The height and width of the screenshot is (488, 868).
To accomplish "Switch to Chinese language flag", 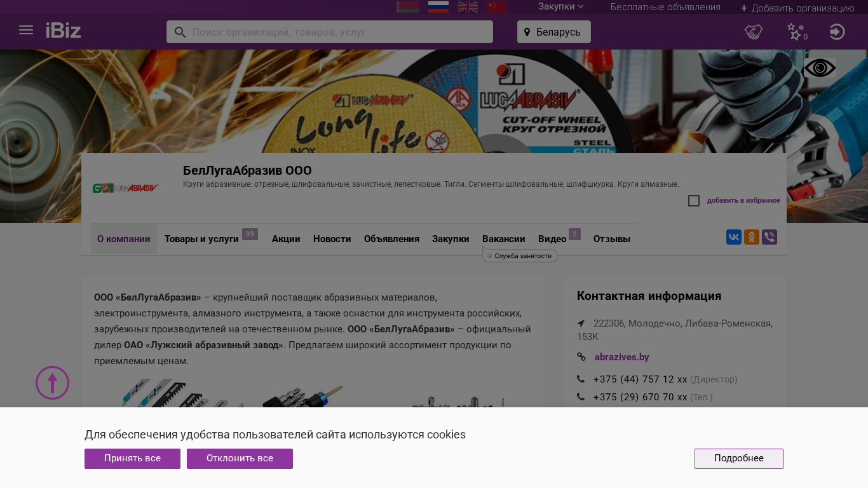I will click(x=497, y=7).
